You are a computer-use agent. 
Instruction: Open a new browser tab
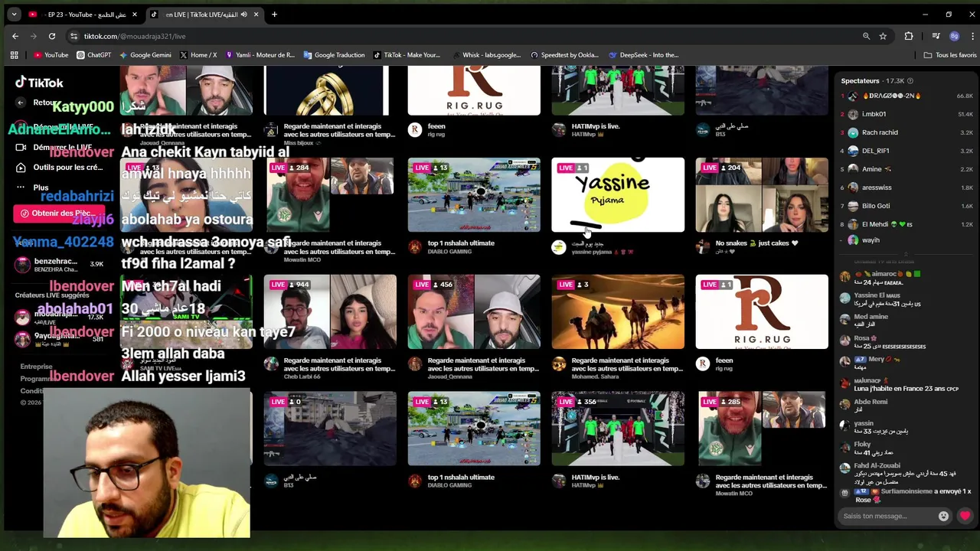coord(274,15)
